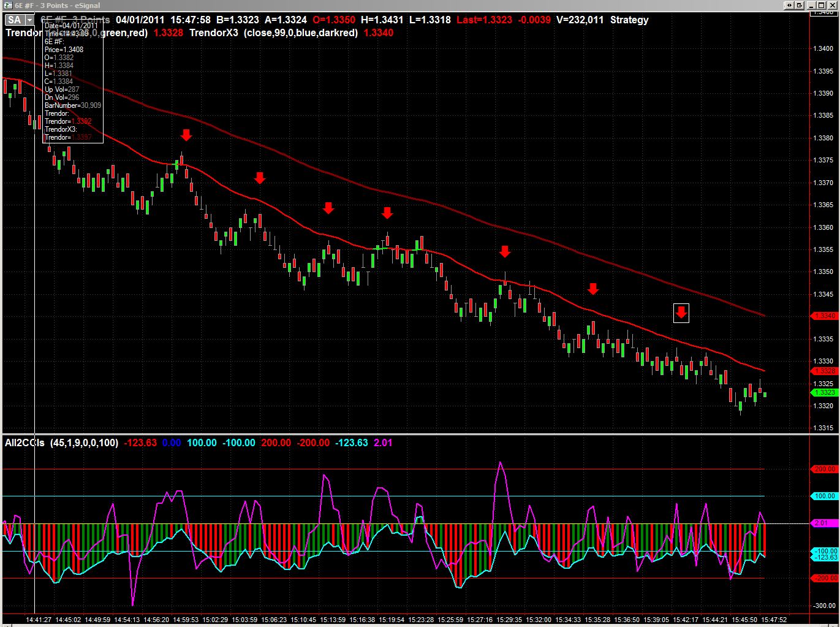
Task: Minimize the eSignal chart window
Action: click(x=812, y=6)
